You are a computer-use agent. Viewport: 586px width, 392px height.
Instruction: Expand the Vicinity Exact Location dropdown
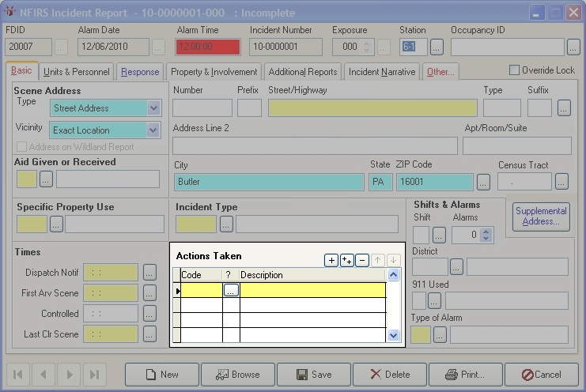point(153,130)
